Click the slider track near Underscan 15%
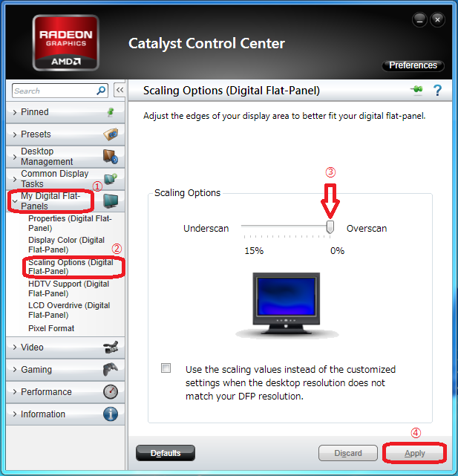 click(246, 226)
